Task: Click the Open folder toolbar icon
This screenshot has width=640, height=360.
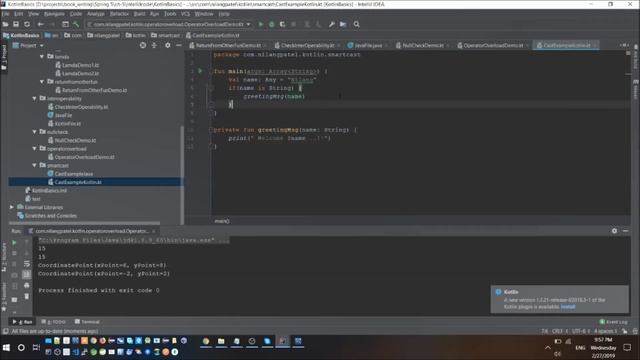Action: pyautogui.click(x=6, y=24)
